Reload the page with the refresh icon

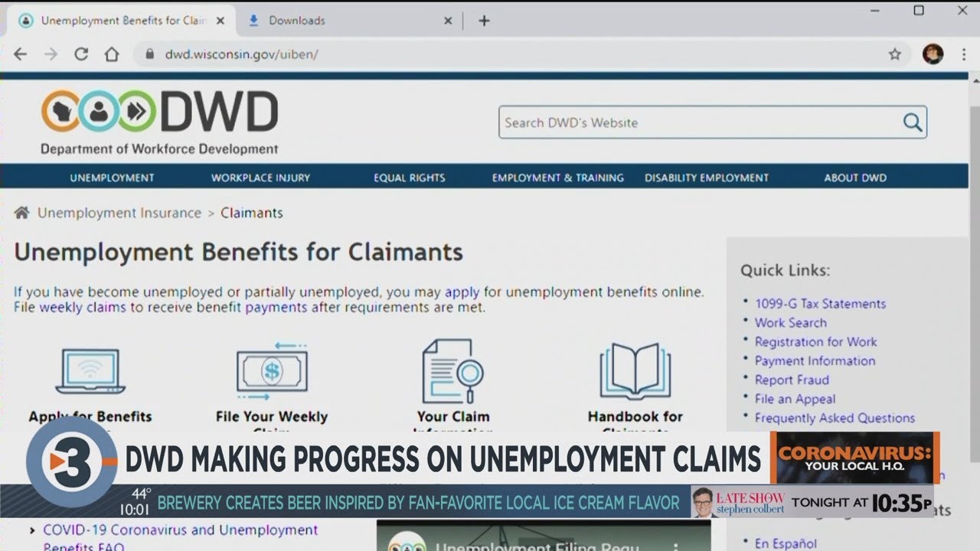click(81, 54)
